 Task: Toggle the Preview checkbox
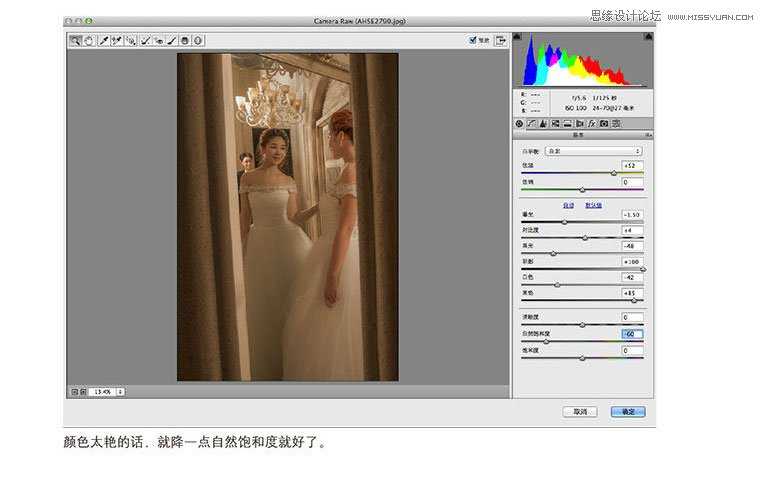(x=472, y=40)
